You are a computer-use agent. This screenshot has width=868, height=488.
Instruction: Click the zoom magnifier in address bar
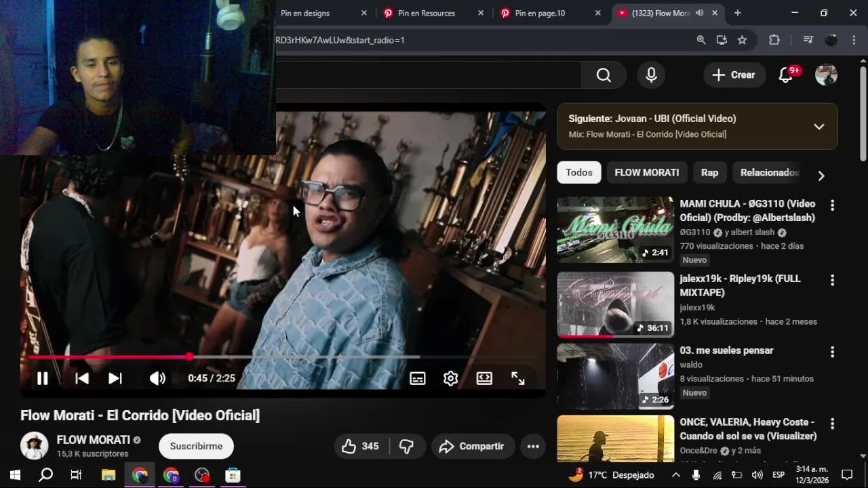coord(701,40)
